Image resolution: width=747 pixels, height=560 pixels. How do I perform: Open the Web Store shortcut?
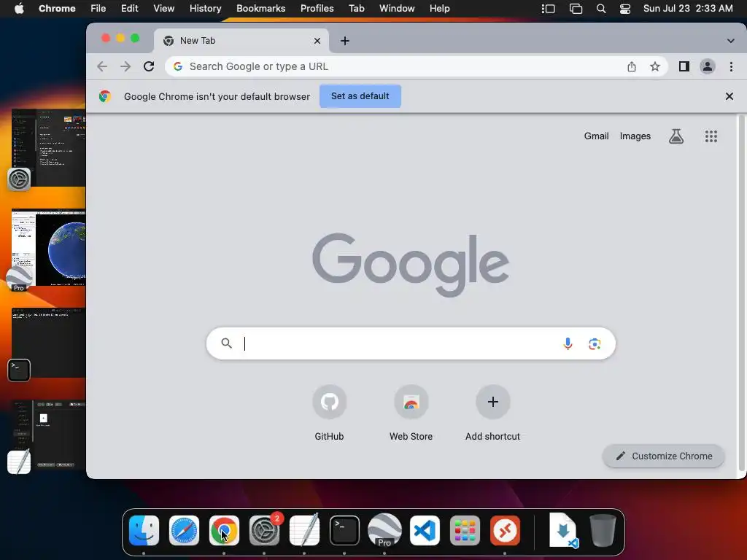tap(411, 413)
